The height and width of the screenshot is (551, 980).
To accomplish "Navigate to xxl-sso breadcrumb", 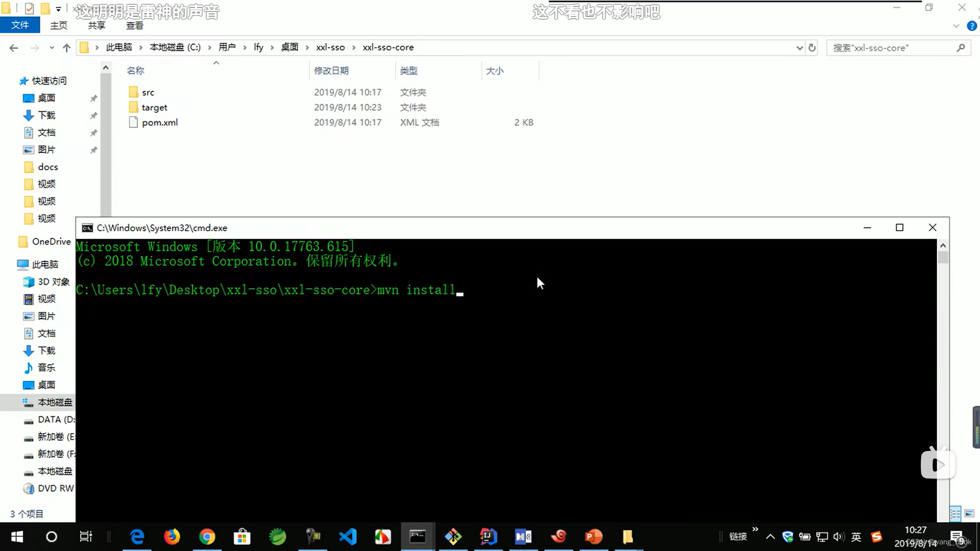I will tap(330, 47).
